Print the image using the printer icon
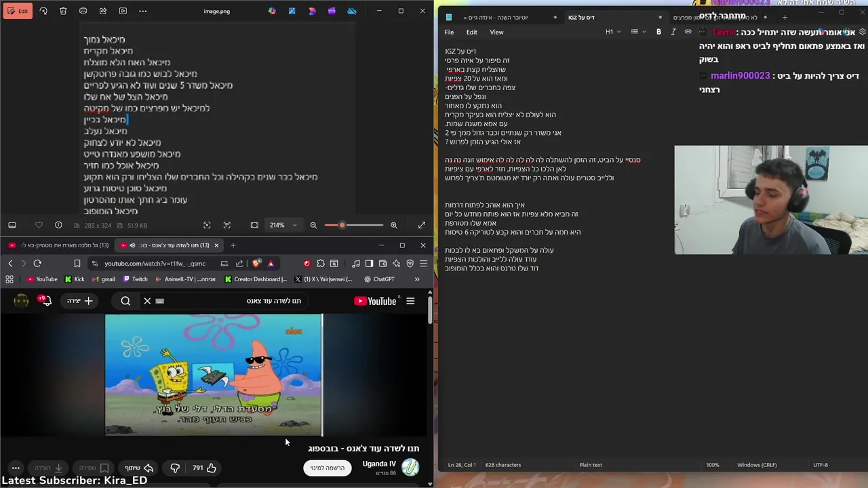Image resolution: width=868 pixels, height=488 pixels. click(x=83, y=11)
